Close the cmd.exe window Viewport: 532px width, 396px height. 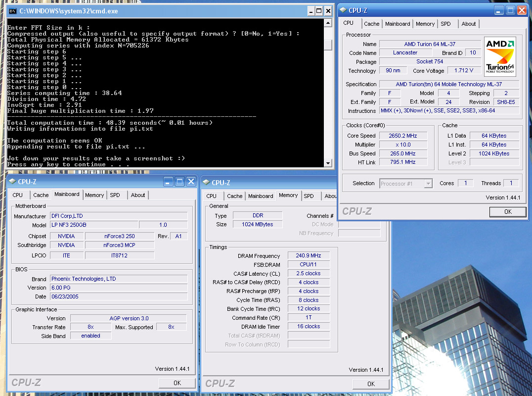[328, 11]
